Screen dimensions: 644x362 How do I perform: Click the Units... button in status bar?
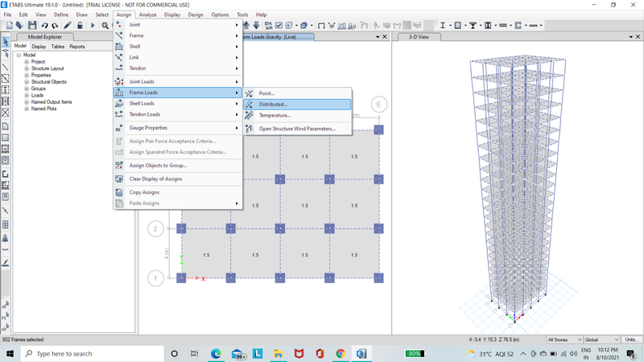coord(632,339)
